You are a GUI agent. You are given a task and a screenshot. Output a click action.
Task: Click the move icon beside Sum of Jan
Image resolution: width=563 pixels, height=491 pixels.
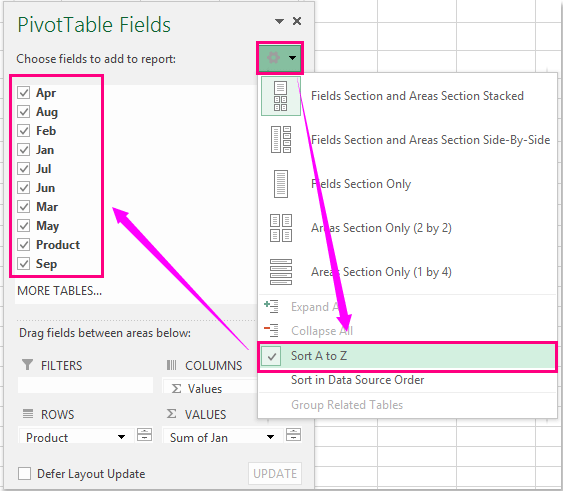tap(293, 434)
